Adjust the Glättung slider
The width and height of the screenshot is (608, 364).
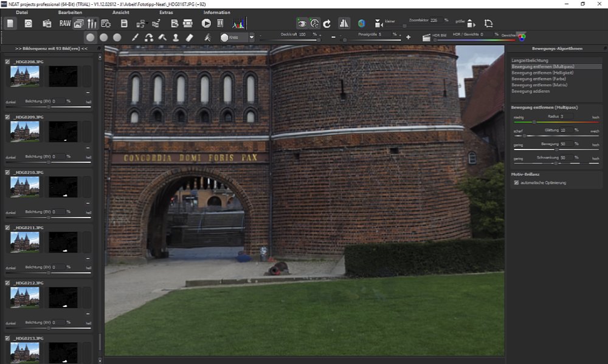[556, 136]
